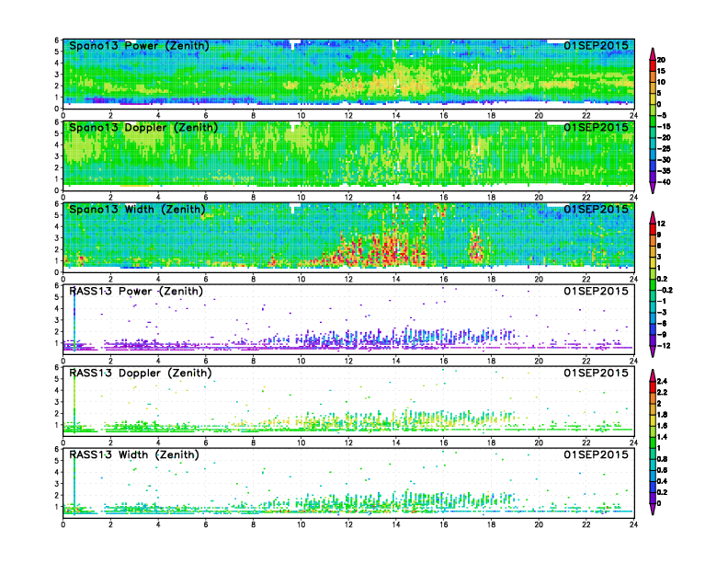Screen dimensions: 728x563
Task: Click the "-5" colorbar label
Action: pyautogui.click(x=662, y=115)
